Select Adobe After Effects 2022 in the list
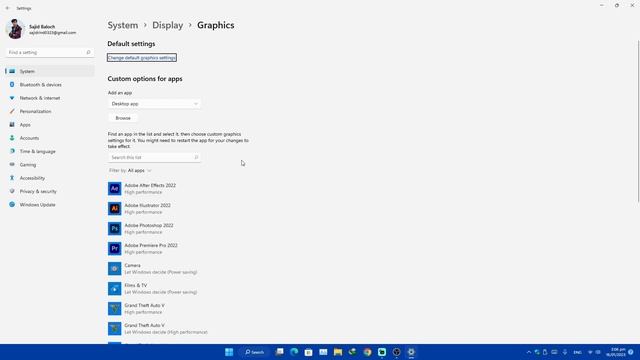640x360 pixels. pos(142,189)
